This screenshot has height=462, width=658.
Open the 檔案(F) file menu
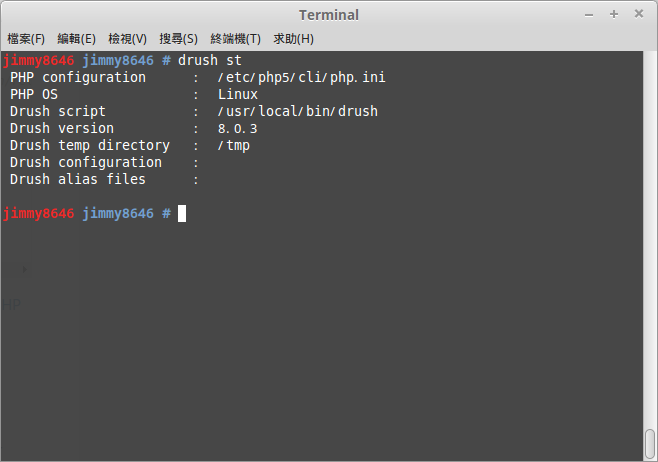point(26,39)
